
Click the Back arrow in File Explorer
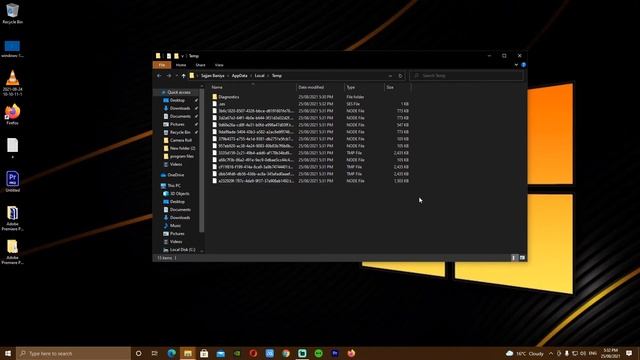click(x=159, y=76)
